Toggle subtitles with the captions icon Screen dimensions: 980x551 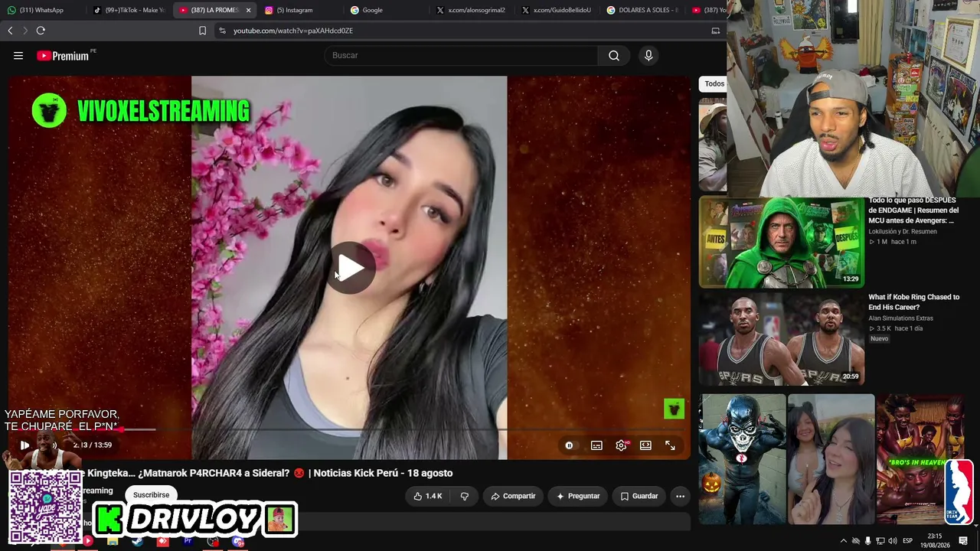[x=596, y=445]
